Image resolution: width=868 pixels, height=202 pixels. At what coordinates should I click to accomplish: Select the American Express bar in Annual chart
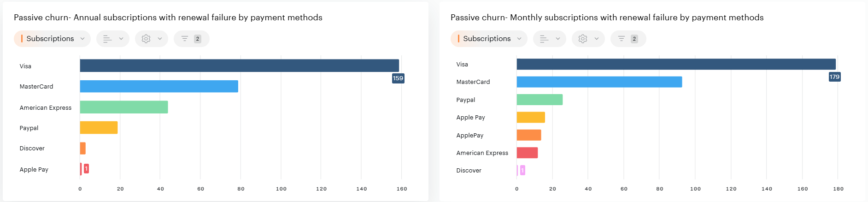click(123, 107)
